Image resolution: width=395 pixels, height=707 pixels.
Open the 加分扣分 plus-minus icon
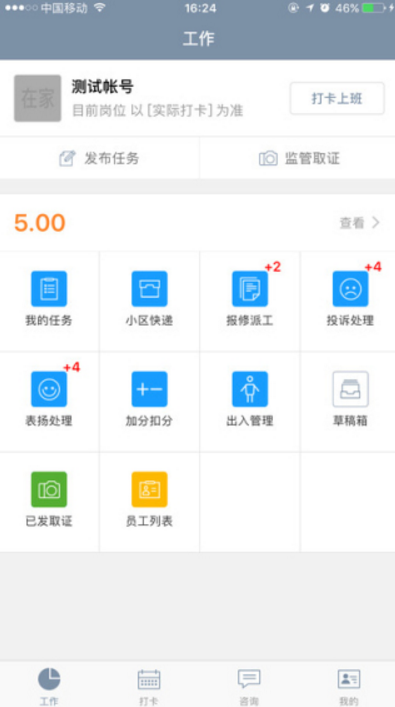coord(149,389)
